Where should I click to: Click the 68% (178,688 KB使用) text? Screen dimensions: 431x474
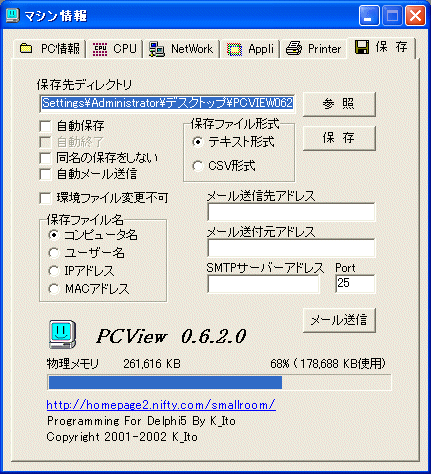pos(328,364)
